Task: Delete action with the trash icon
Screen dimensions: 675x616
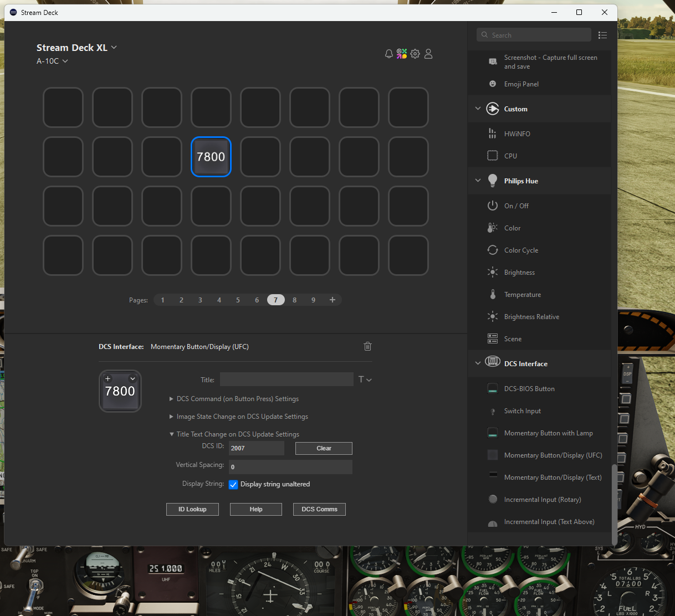Action: (367, 346)
